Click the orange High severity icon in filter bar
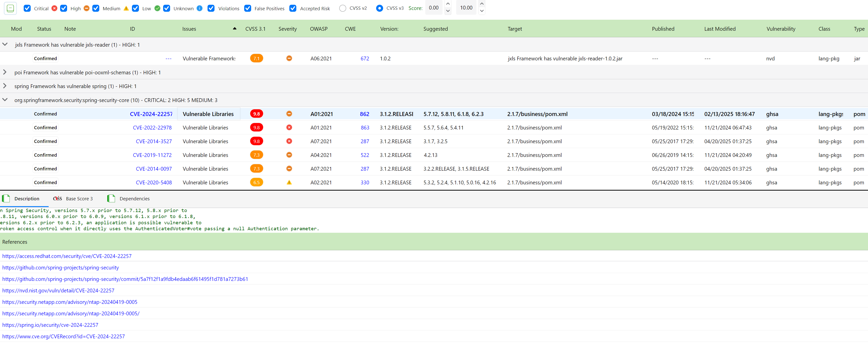The width and height of the screenshot is (868, 347). click(x=86, y=8)
